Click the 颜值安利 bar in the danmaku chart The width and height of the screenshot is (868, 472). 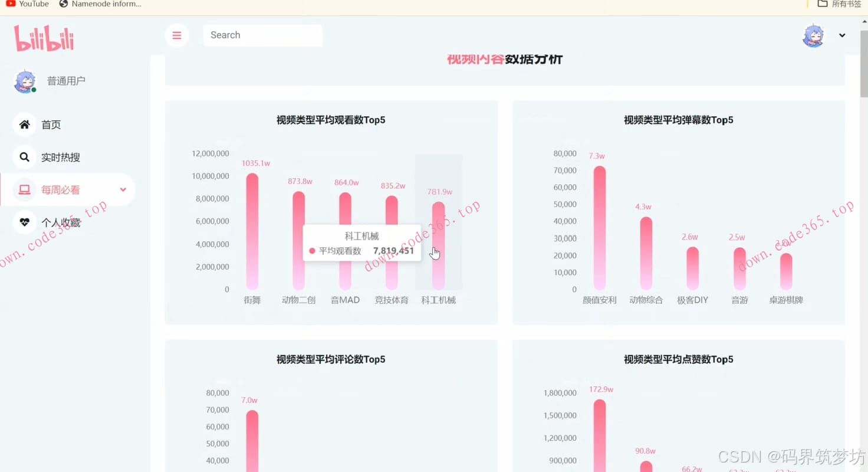(600, 228)
